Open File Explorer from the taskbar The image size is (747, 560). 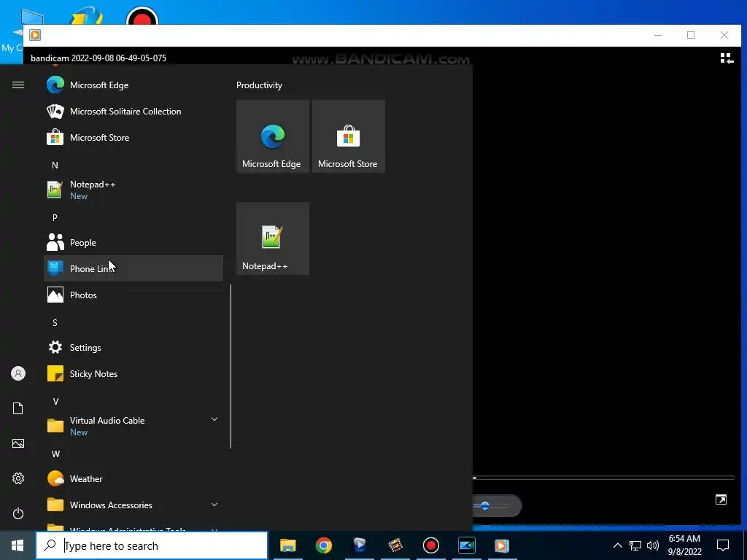click(287, 545)
